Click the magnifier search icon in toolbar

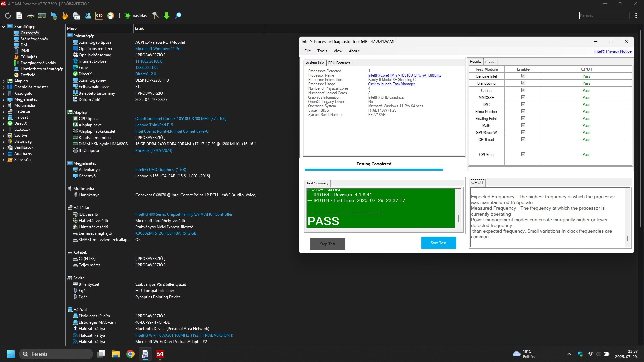click(x=178, y=16)
